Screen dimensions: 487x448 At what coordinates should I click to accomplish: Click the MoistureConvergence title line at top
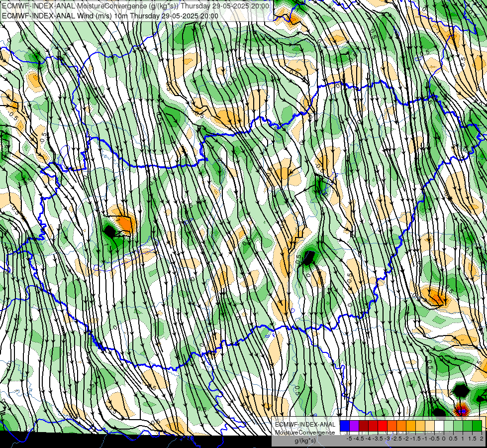135,6
